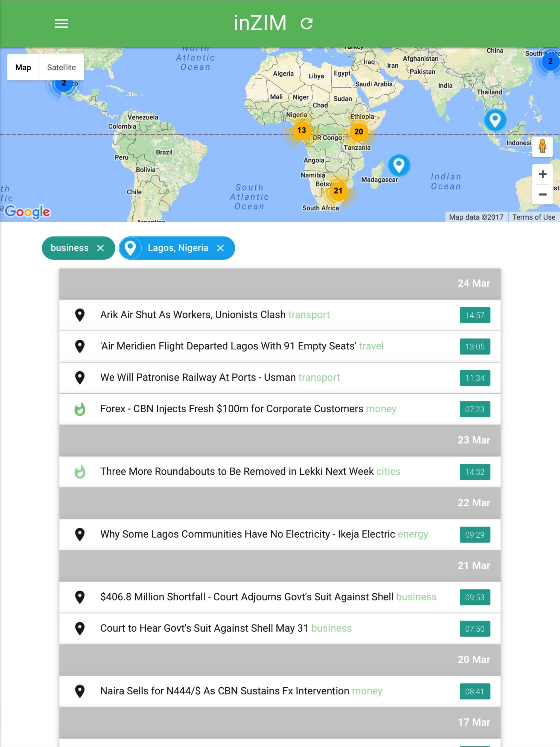Click the refresh icon next to inZIM
The width and height of the screenshot is (560, 747).
pos(307,24)
